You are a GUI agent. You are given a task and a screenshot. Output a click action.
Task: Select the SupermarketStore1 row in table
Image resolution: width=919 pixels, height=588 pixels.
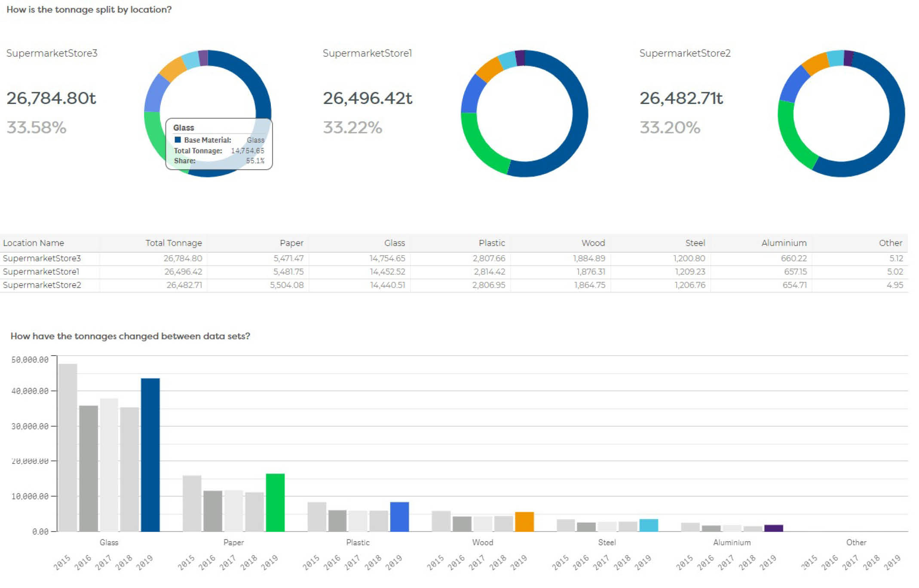pyautogui.click(x=41, y=271)
